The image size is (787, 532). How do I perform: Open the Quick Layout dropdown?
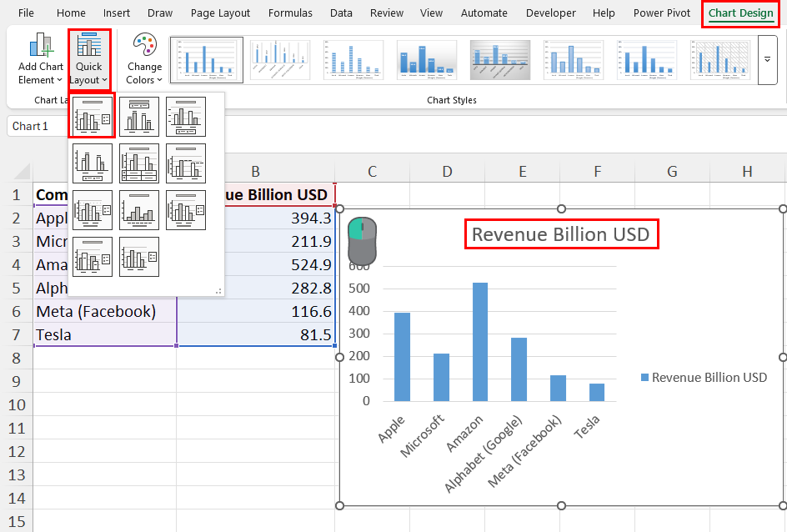(89, 59)
